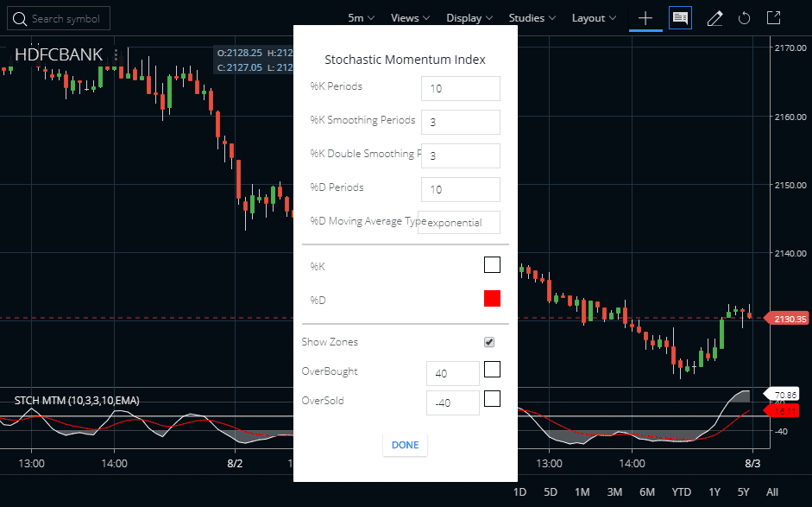The width and height of the screenshot is (812, 507).
Task: Click the refresh chart icon
Action: [743, 17]
